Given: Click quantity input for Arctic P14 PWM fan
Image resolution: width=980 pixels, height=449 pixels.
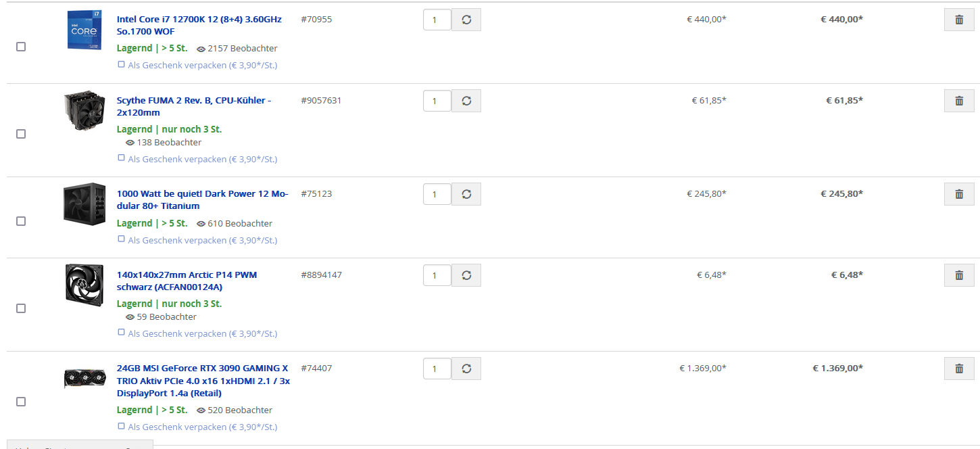Looking at the screenshot, I should pos(437,275).
